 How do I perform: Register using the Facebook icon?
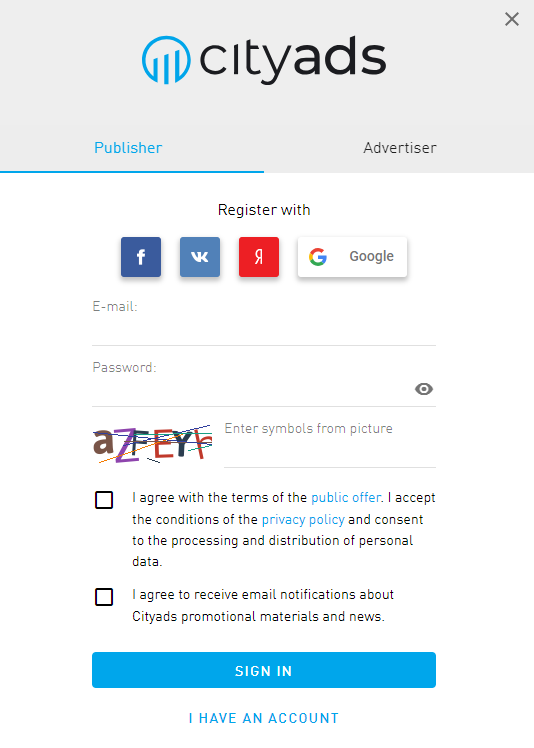pos(141,257)
